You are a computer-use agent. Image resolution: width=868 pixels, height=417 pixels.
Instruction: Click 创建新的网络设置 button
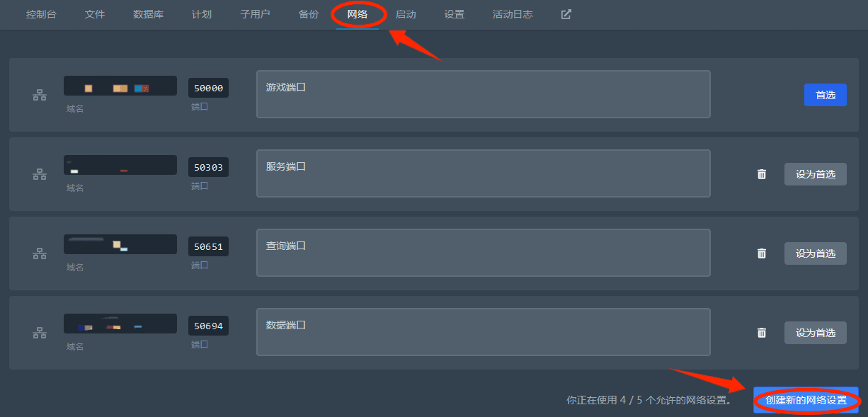(806, 400)
